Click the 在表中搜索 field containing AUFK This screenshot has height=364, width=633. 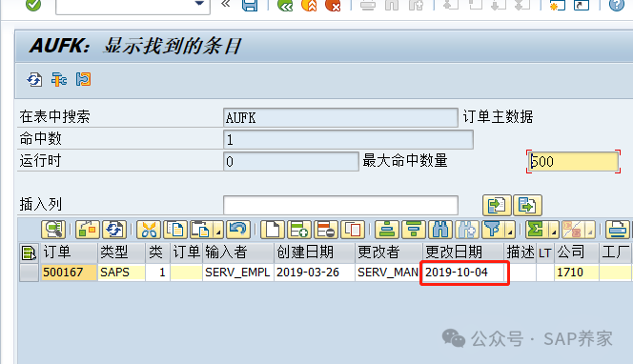tap(340, 118)
